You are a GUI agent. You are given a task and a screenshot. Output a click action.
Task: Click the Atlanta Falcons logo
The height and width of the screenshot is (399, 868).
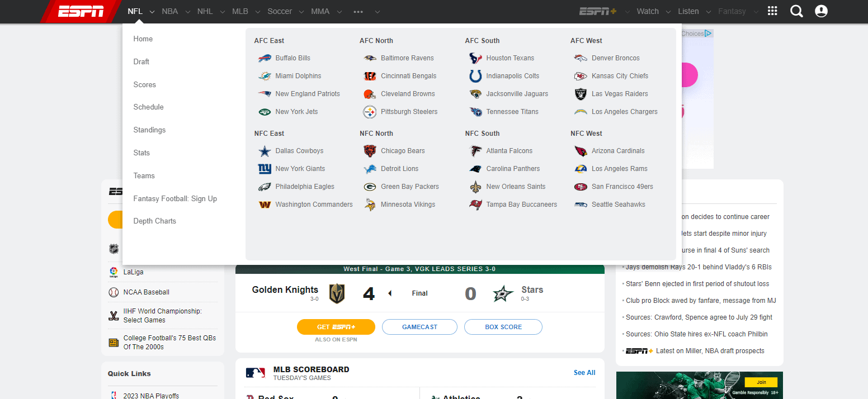(475, 151)
